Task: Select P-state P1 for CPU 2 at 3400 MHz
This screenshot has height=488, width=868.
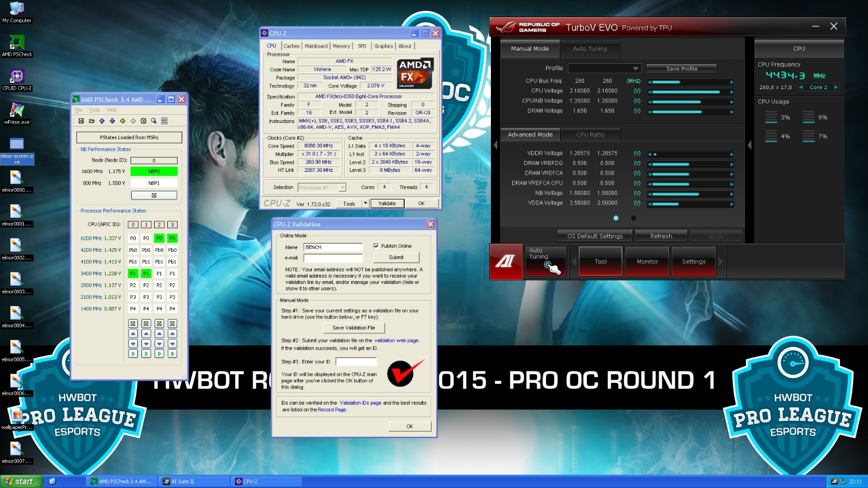Action: [x=159, y=274]
